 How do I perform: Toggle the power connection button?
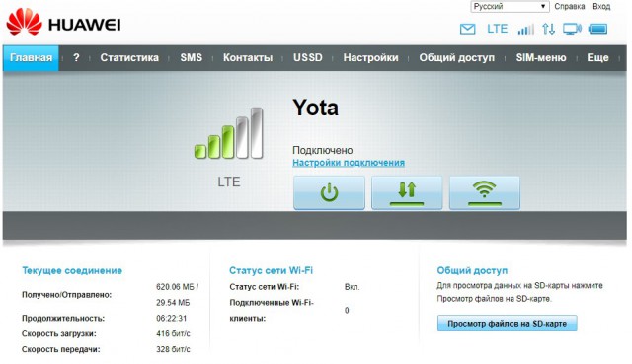tap(329, 192)
